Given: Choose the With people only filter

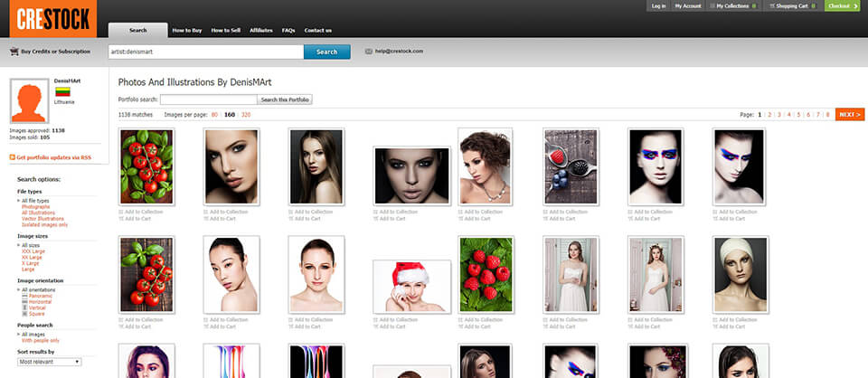Looking at the screenshot, I should pyautogui.click(x=41, y=340).
